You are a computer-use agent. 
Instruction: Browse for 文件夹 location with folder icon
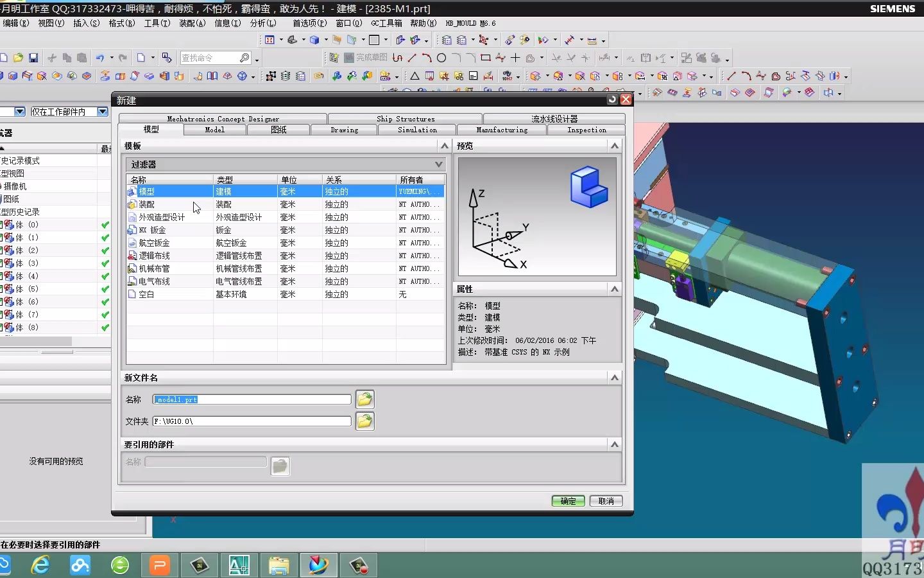click(x=364, y=421)
